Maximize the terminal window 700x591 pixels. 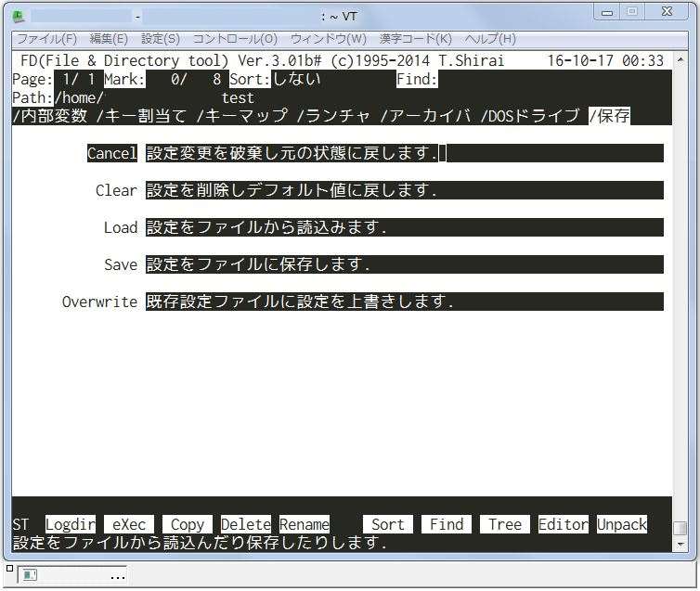(631, 12)
